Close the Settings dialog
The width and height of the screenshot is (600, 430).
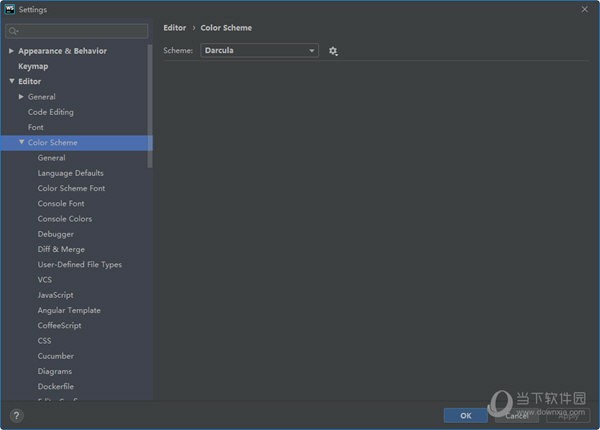(x=584, y=9)
